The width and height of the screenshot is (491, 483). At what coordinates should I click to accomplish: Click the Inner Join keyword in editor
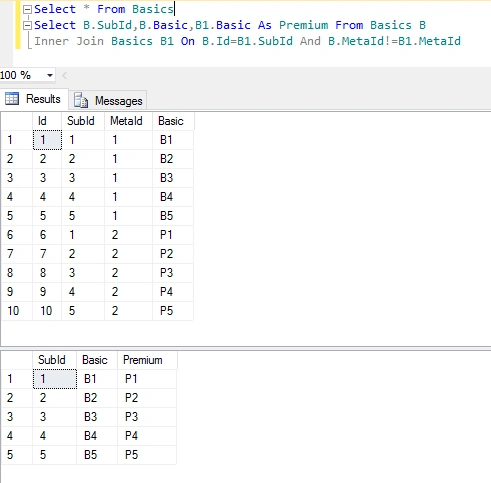(69, 41)
